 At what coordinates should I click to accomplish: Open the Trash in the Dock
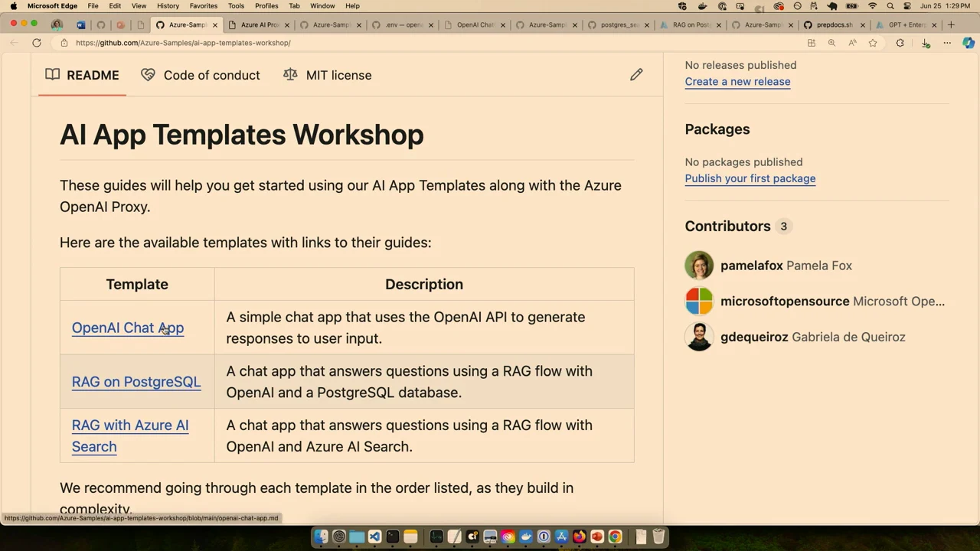(x=658, y=536)
